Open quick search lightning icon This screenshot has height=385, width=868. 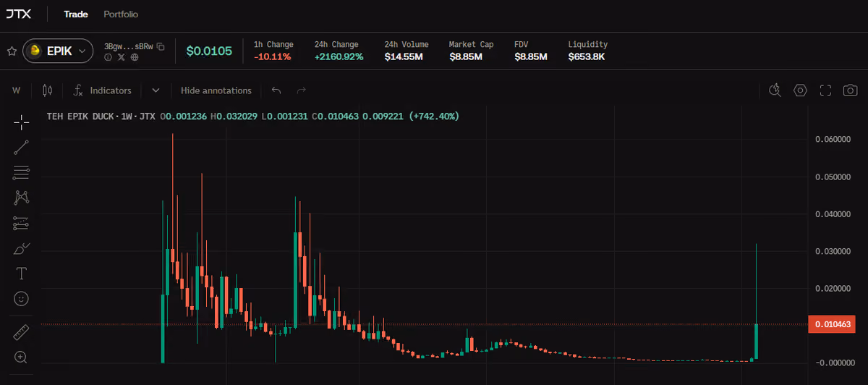[775, 90]
